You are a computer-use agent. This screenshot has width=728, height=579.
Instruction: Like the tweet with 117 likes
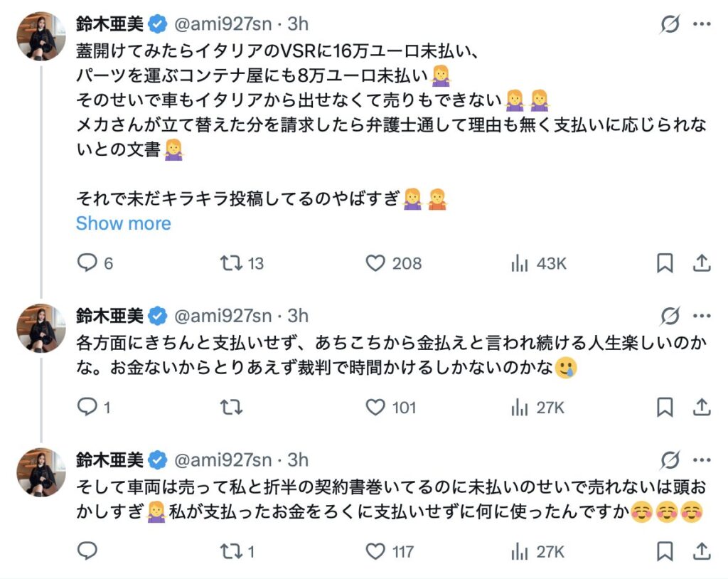375,551
